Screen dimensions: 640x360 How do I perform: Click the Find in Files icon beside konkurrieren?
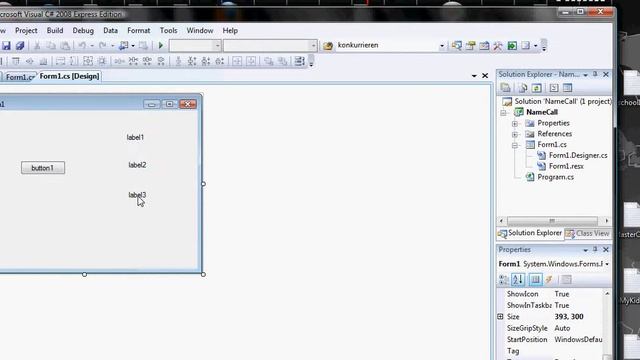click(x=328, y=46)
